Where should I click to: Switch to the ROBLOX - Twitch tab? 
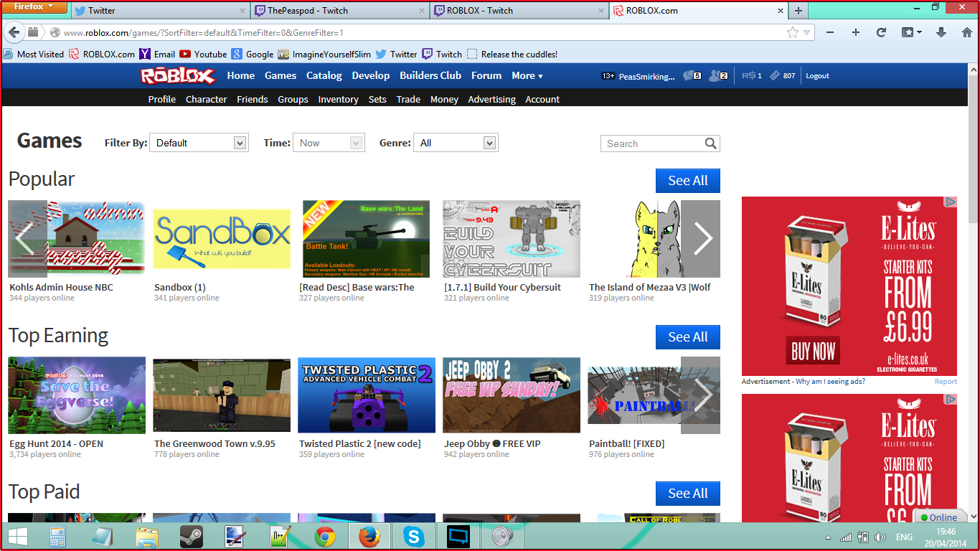518,11
